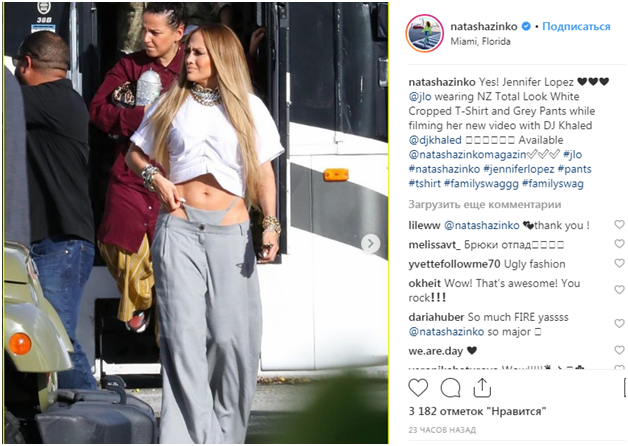The image size is (628, 446).
Task: Open the @jlo mention in the caption
Action: [x=420, y=97]
